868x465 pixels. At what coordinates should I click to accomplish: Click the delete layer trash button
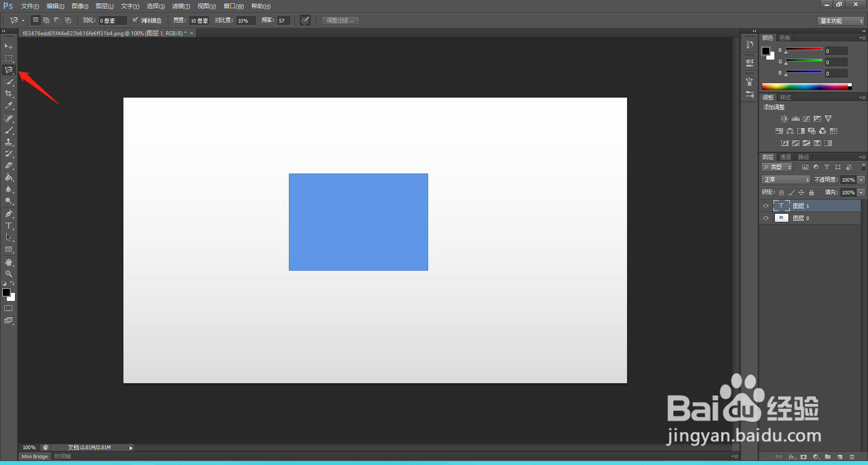tap(852, 457)
